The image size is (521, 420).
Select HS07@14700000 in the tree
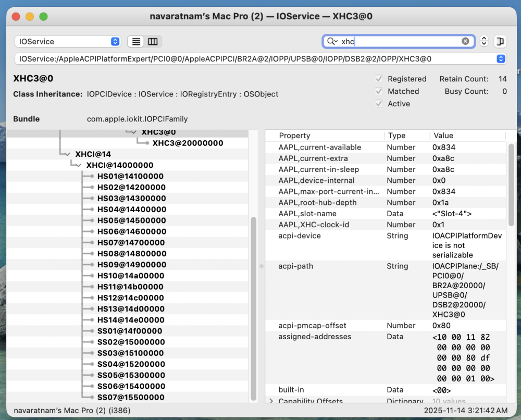(131, 242)
